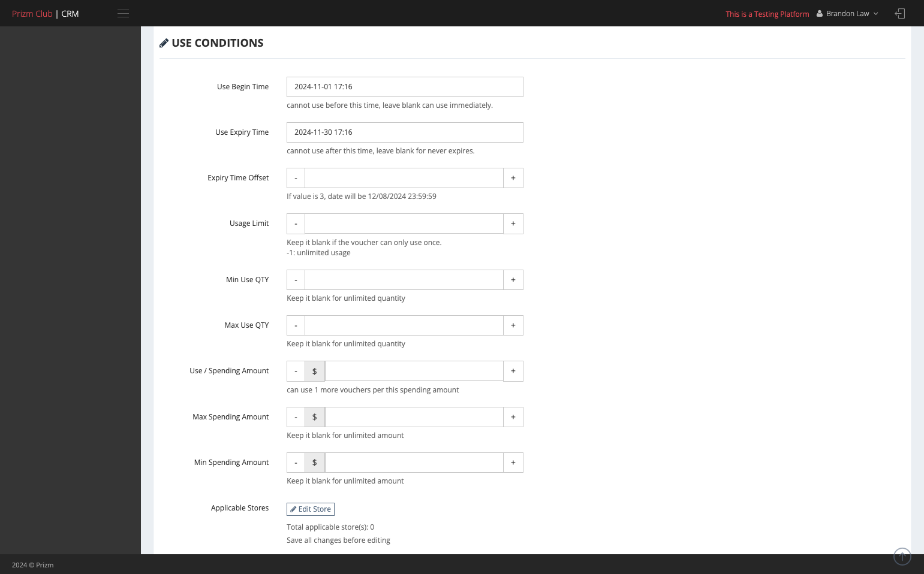The image size is (924, 574).
Task: Click the Max Use QTY input
Action: pos(404,325)
